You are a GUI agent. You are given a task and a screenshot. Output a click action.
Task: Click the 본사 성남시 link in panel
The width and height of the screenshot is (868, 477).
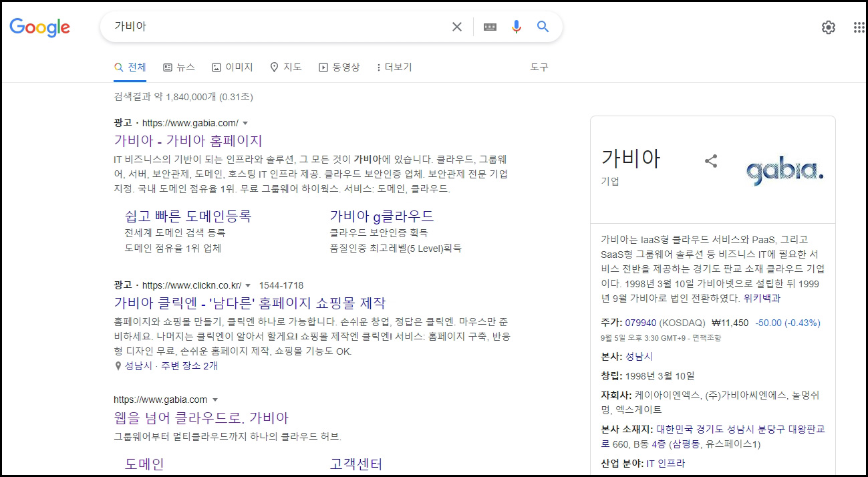[x=639, y=357]
